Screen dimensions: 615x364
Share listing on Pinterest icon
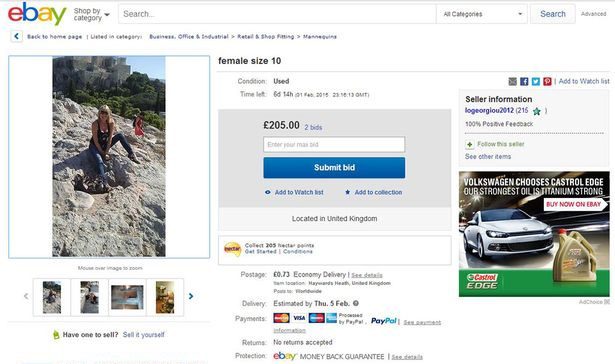(547, 81)
